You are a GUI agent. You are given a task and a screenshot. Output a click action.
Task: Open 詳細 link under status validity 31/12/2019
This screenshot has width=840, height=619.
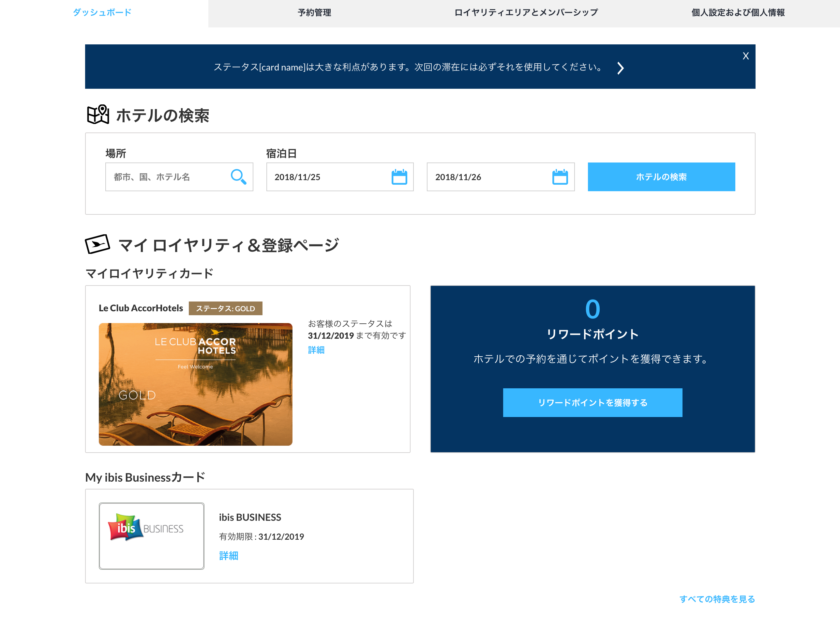pos(316,350)
